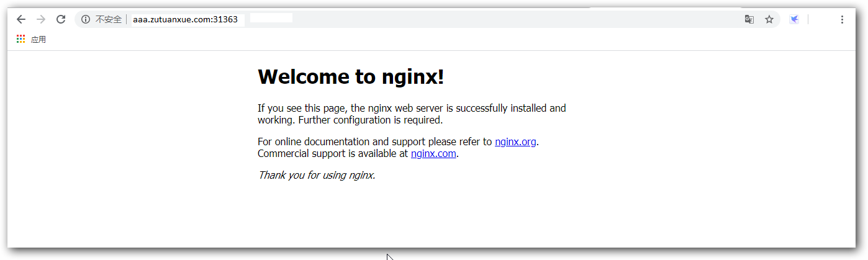Click the translate page icon
Viewport: 868px width, 260px height.
point(749,19)
